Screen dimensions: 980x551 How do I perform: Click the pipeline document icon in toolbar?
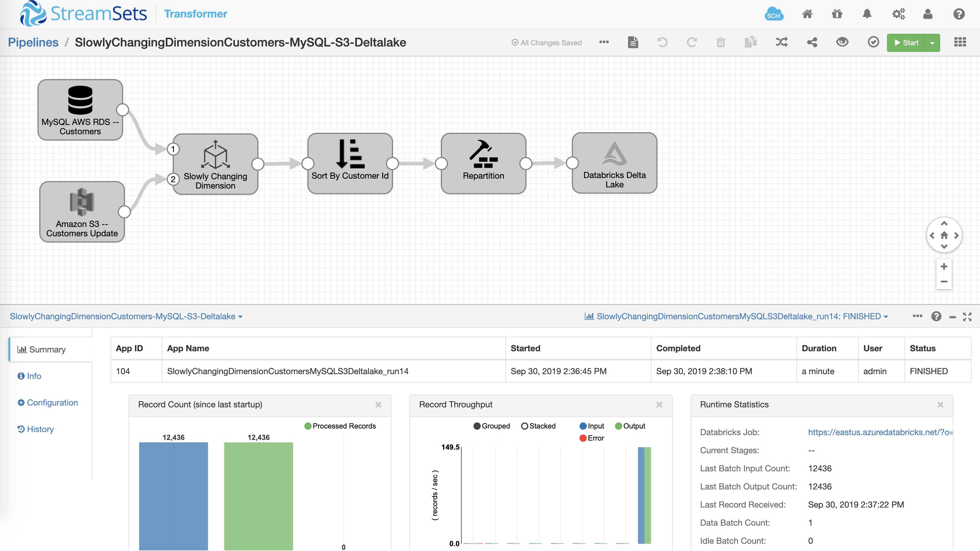pyautogui.click(x=633, y=42)
